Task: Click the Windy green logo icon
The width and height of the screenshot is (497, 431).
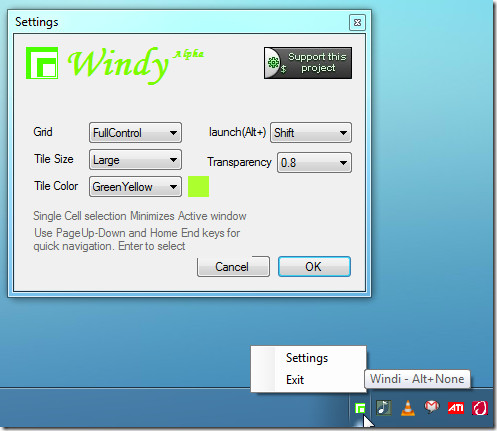Action: tap(42, 63)
